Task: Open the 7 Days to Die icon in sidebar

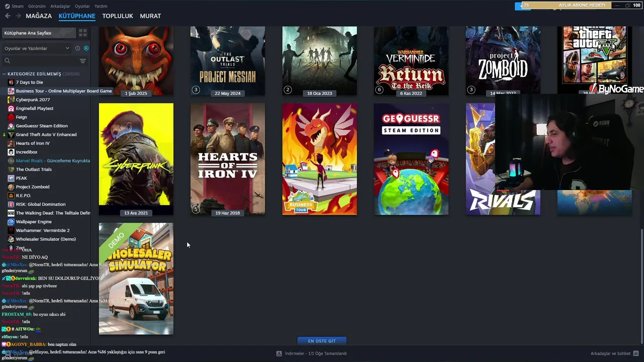Action: 11,82
